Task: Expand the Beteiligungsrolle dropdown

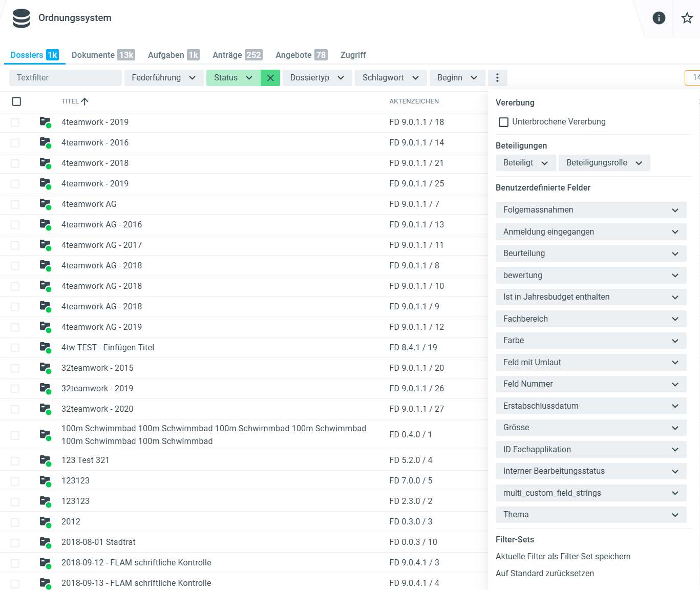Action: point(604,163)
